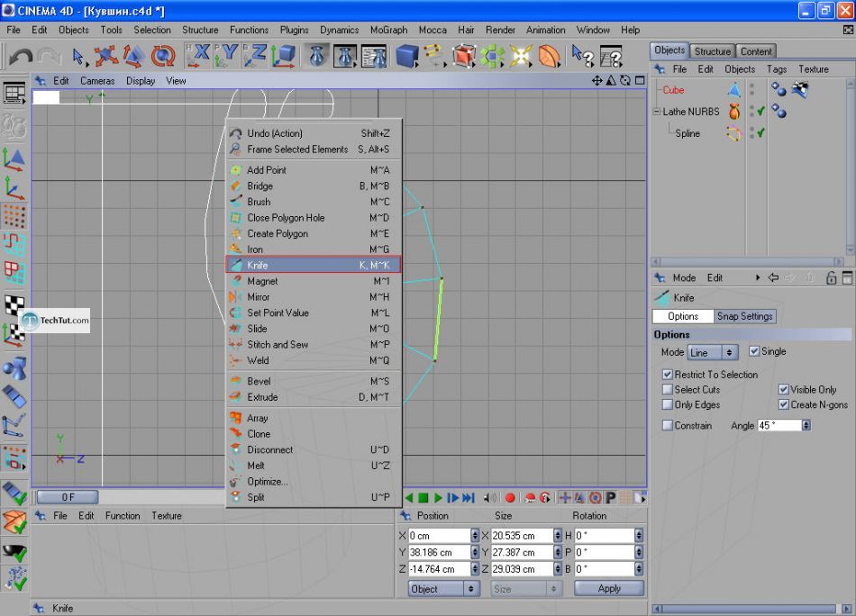This screenshot has width=856, height=616.
Task: Choose Bridge from the context menu
Action: pos(313,186)
